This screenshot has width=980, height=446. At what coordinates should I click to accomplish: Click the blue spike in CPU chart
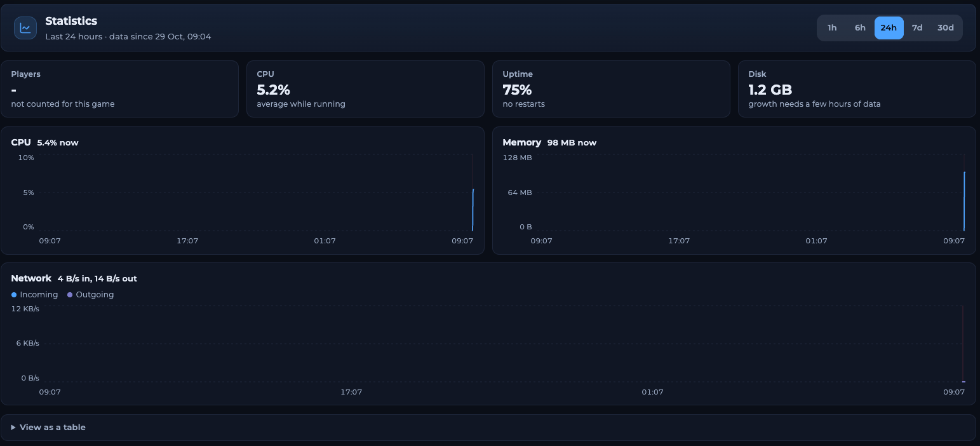click(x=473, y=210)
